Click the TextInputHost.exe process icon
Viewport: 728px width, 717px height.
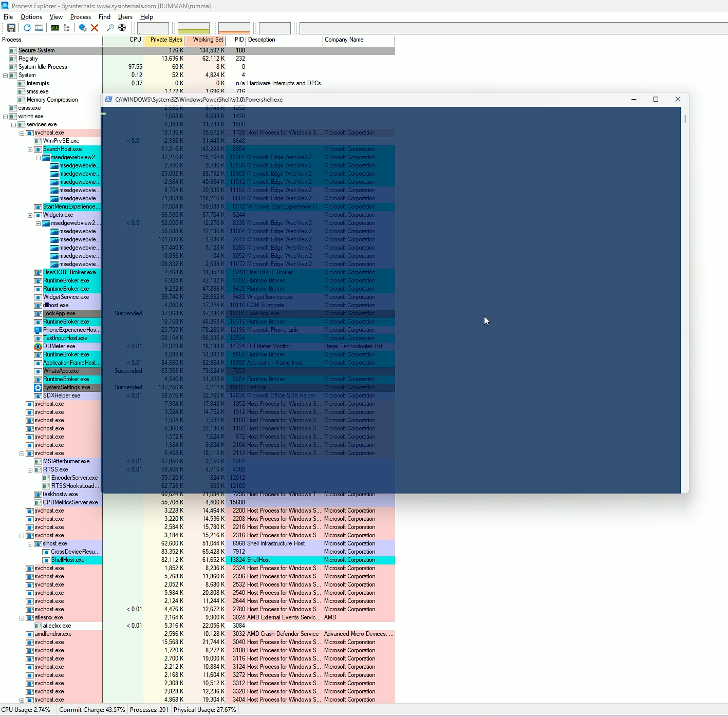point(38,338)
